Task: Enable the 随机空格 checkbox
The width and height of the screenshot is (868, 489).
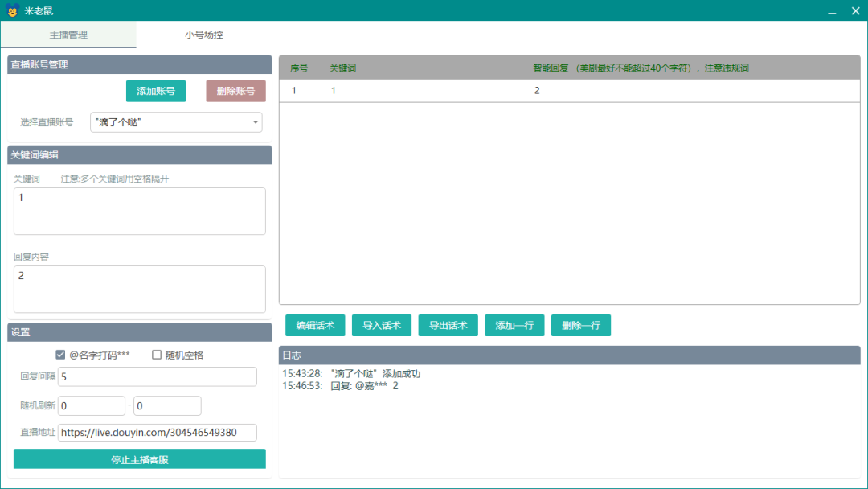Action: click(158, 355)
